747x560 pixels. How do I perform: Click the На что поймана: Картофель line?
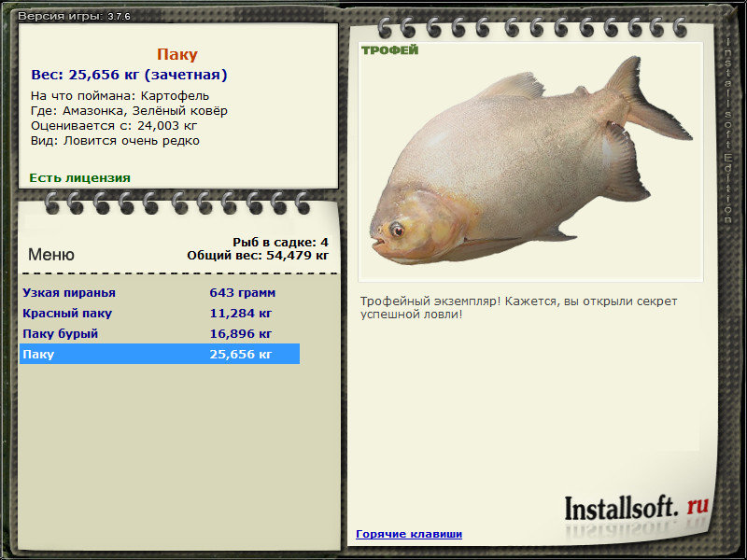pyautogui.click(x=120, y=96)
